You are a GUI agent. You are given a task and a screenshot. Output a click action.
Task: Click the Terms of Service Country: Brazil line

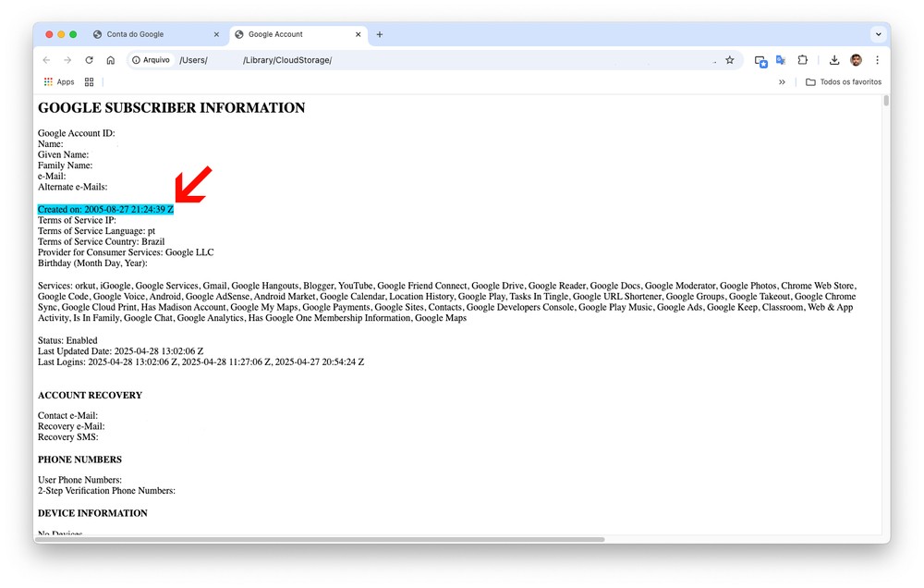101,242
